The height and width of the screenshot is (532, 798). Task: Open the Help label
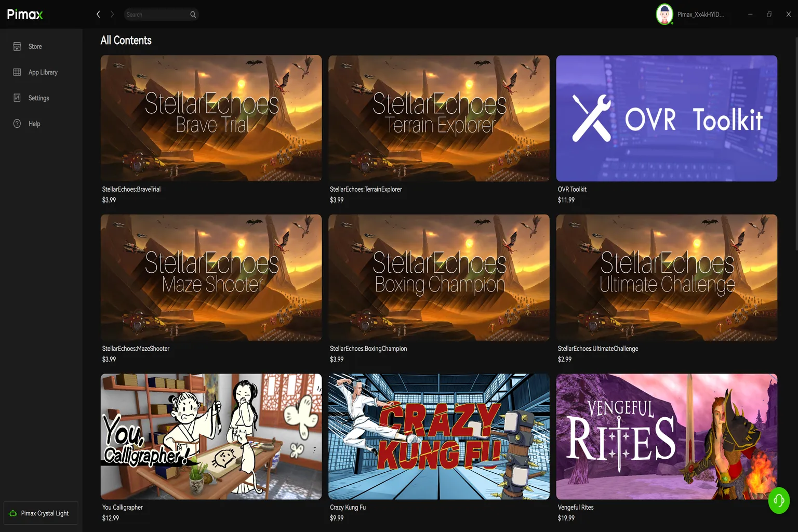[34, 124]
